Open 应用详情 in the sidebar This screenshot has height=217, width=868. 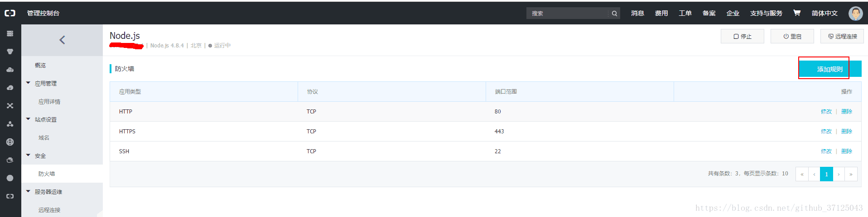coord(49,102)
